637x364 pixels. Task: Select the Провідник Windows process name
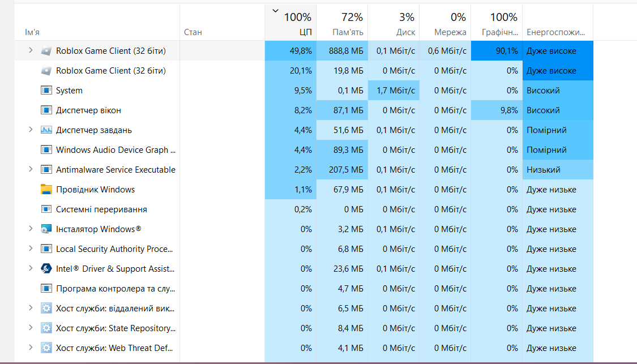(x=96, y=190)
